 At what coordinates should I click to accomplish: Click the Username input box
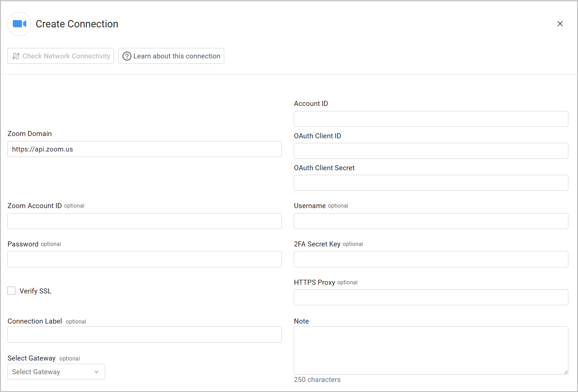pos(431,221)
